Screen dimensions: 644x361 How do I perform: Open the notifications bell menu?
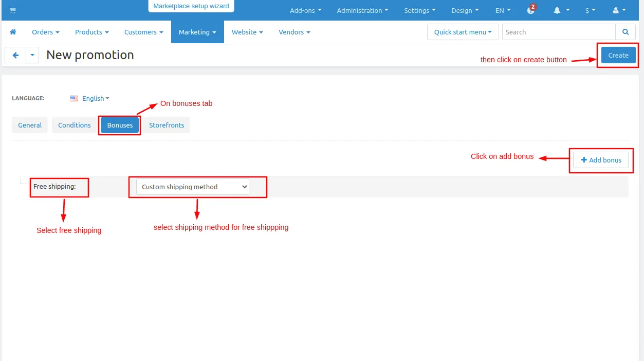tap(562, 10)
